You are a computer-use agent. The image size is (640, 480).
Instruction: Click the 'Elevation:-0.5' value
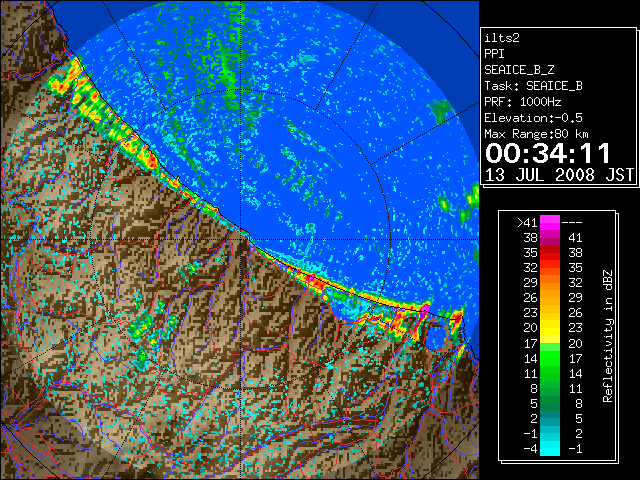533,118
